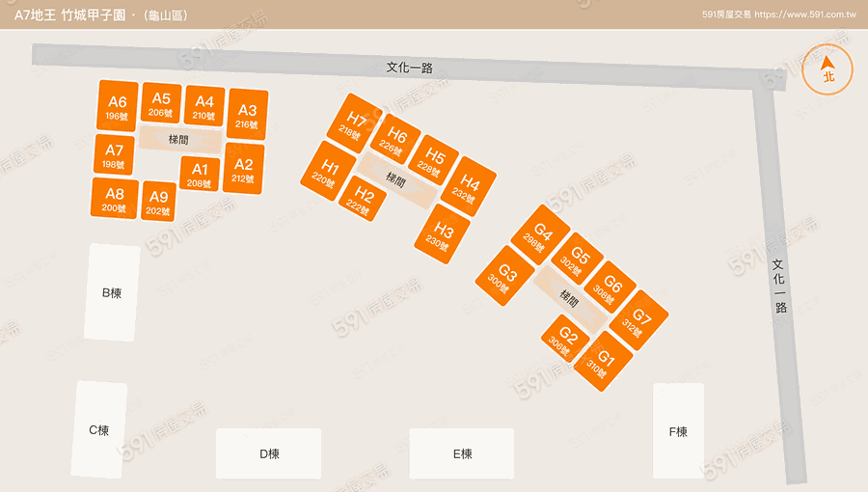This screenshot has height=492, width=868.
Task: Click the D棟 building block
Action: pyautogui.click(x=268, y=454)
